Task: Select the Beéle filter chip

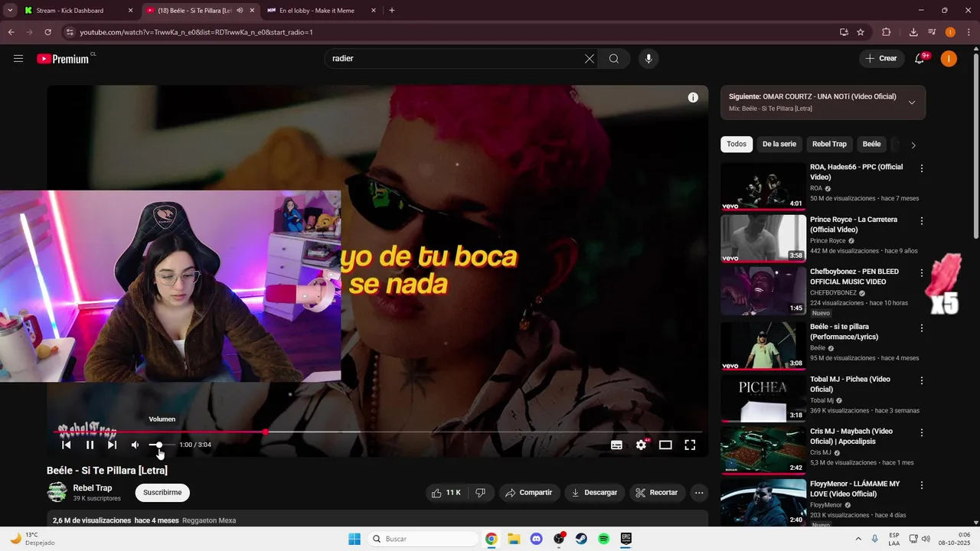Action: coord(871,144)
